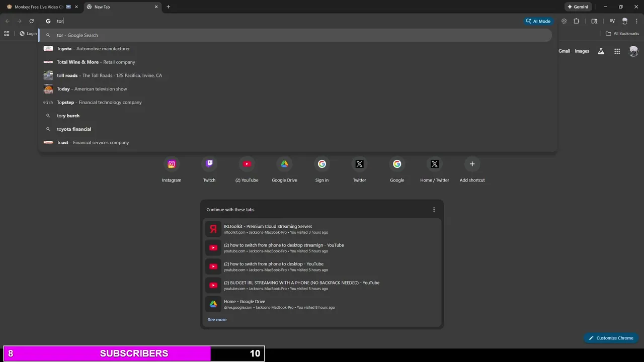Click the Google Lens icon in toolbar
This screenshot has height=362, width=644.
click(564, 21)
